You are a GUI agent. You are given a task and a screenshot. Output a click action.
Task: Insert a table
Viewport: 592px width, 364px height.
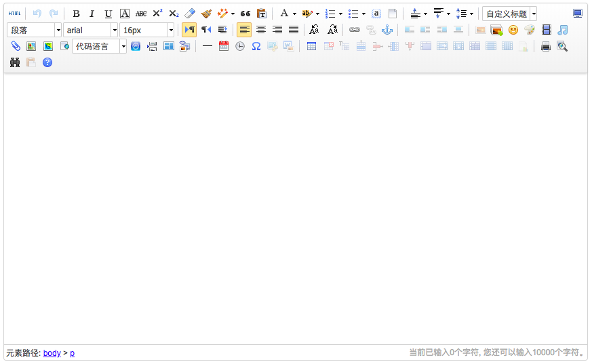(x=311, y=46)
